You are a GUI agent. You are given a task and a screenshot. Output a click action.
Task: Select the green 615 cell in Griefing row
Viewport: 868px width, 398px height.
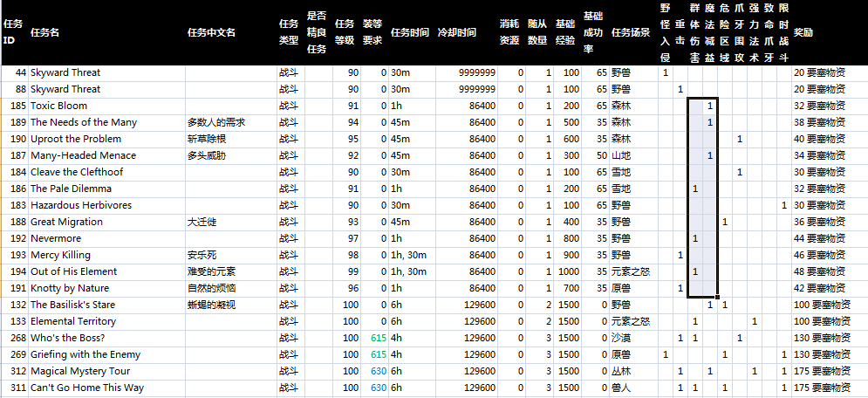[x=377, y=354]
